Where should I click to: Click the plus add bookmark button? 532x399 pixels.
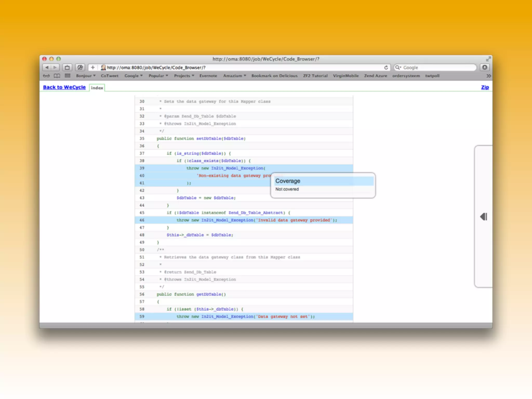(92, 68)
